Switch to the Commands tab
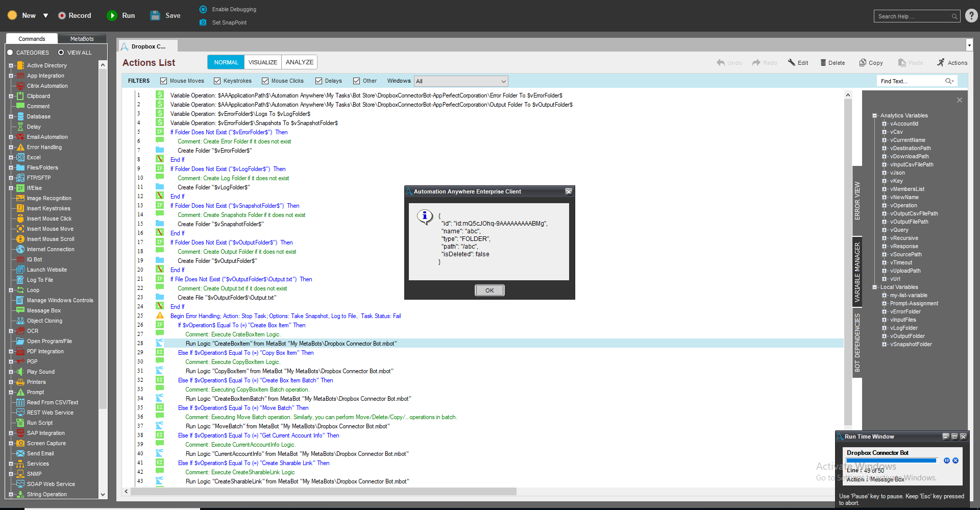980x510 pixels. coord(32,39)
